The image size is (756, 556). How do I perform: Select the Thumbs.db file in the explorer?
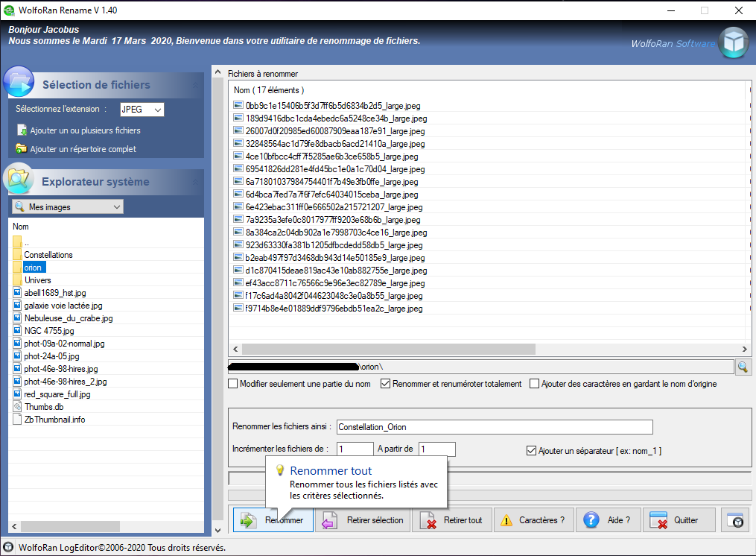pos(43,407)
